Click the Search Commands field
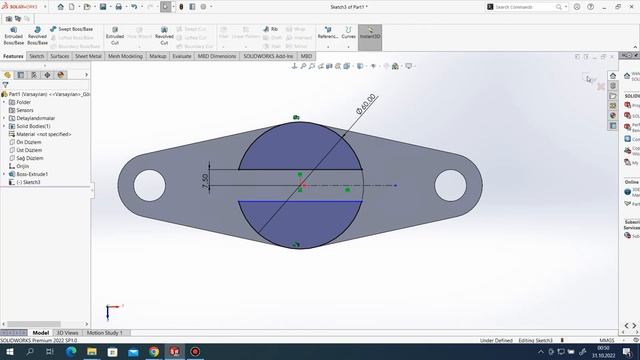Image resolution: width=640 pixels, height=360 pixels. click(524, 7)
